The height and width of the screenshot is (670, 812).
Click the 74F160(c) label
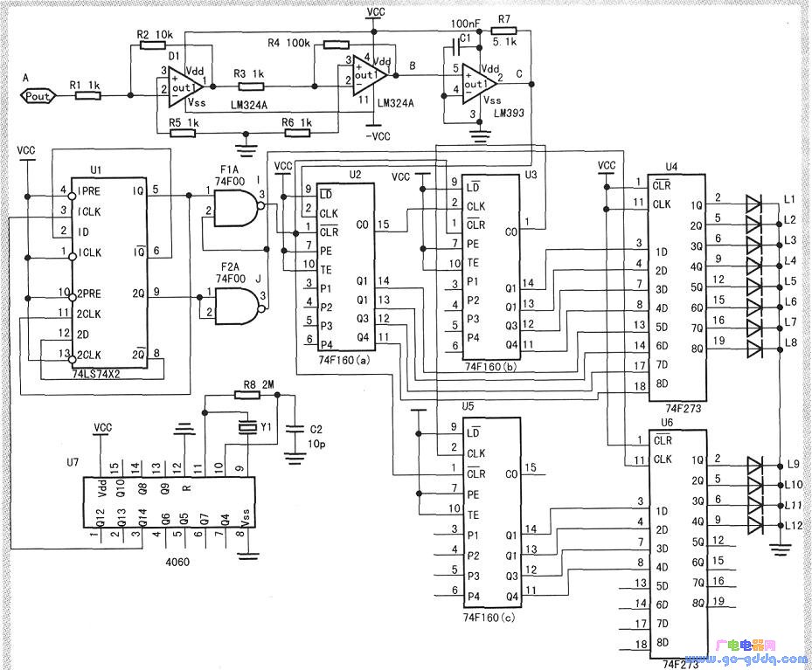[489, 618]
